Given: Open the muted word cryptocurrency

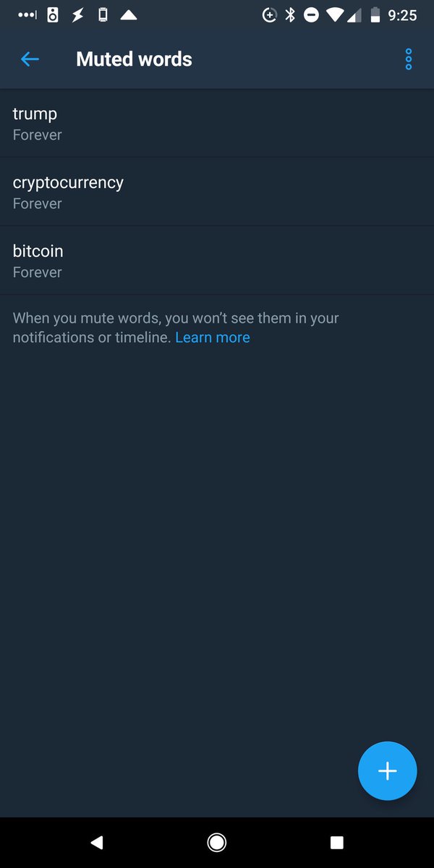Looking at the screenshot, I should [217, 192].
